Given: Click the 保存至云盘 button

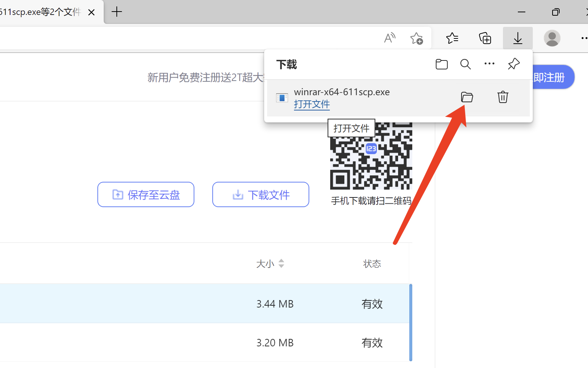Looking at the screenshot, I should (146, 194).
